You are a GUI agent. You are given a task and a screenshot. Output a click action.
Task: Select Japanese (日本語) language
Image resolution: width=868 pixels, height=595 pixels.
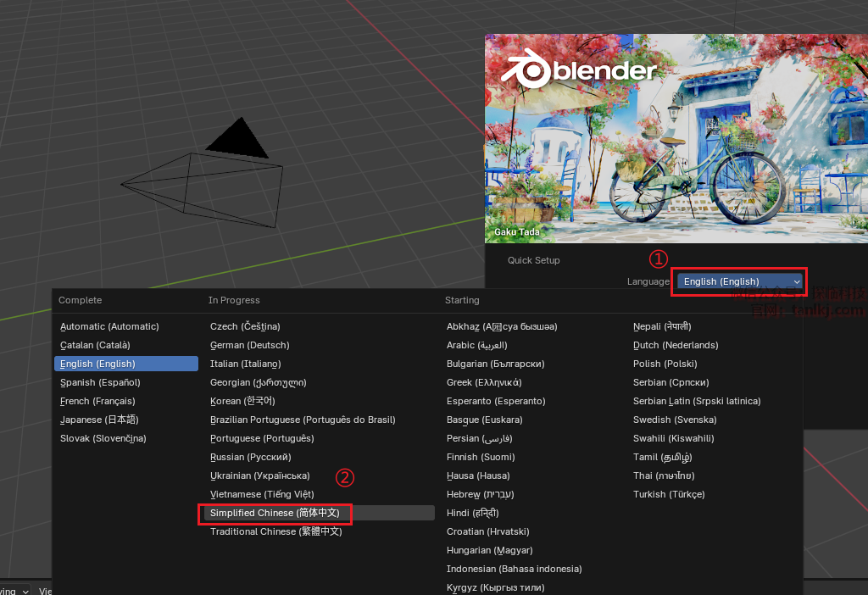pyautogui.click(x=98, y=420)
